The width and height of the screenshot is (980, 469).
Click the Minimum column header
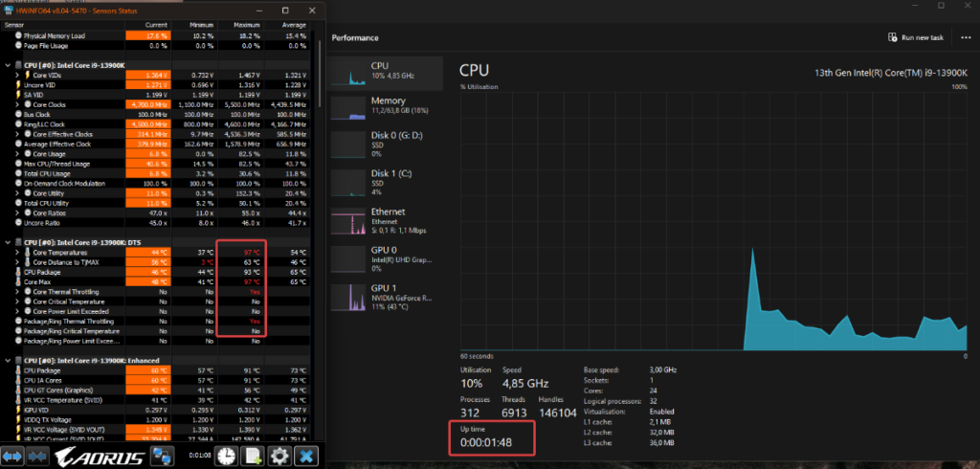[x=193, y=25]
